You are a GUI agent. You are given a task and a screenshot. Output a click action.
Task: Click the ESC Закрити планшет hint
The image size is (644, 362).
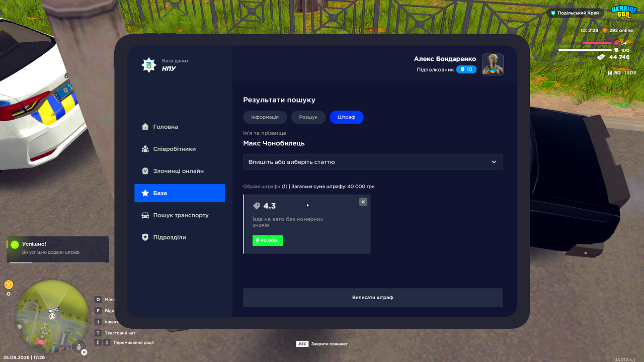click(322, 344)
